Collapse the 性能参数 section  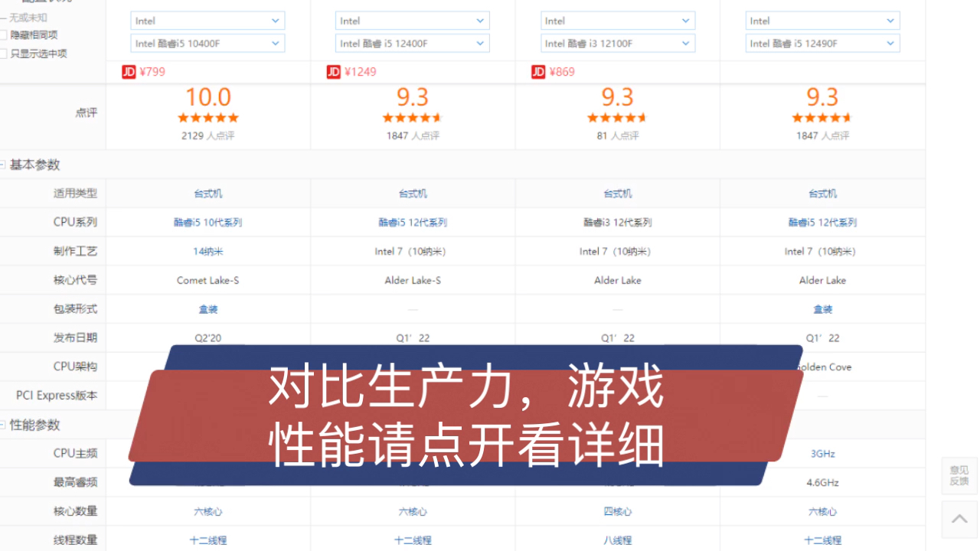(2, 425)
